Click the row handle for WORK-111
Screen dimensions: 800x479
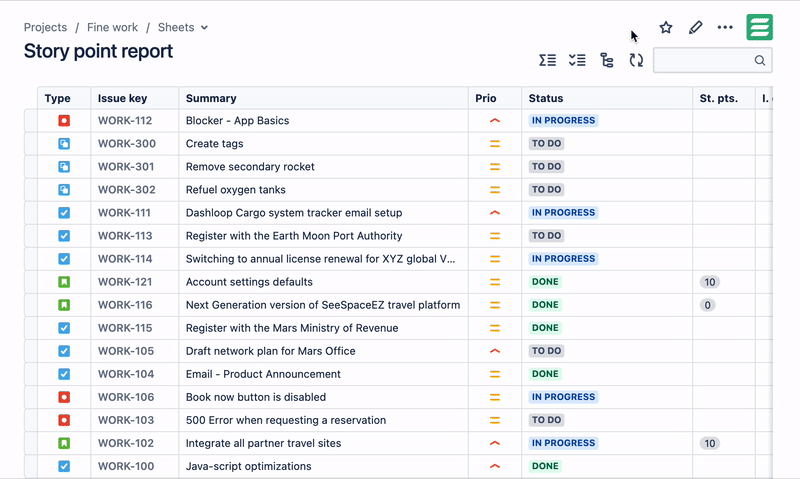pos(31,213)
